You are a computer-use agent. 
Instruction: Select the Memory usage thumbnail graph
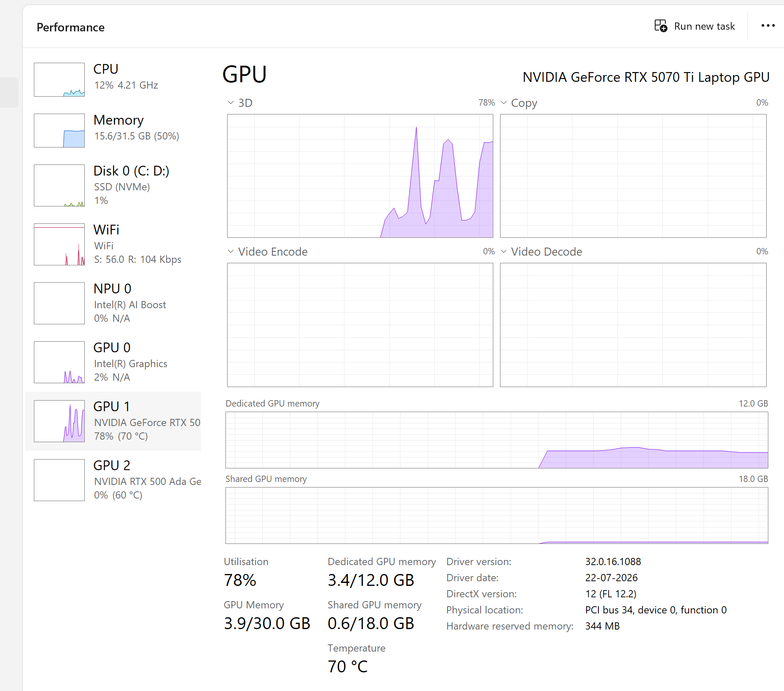59,131
